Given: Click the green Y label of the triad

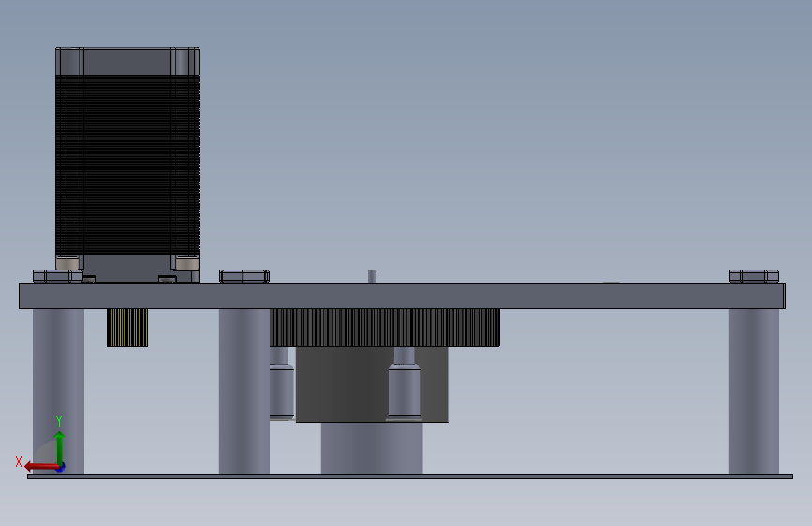Looking at the screenshot, I should pos(59,421).
